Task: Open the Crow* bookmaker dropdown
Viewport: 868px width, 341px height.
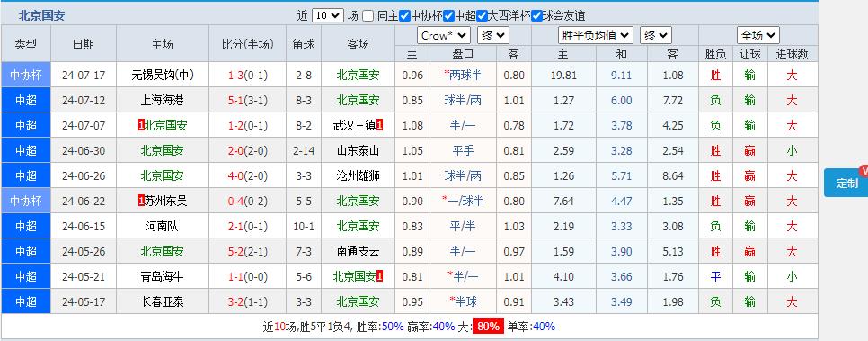Action: click(x=443, y=35)
